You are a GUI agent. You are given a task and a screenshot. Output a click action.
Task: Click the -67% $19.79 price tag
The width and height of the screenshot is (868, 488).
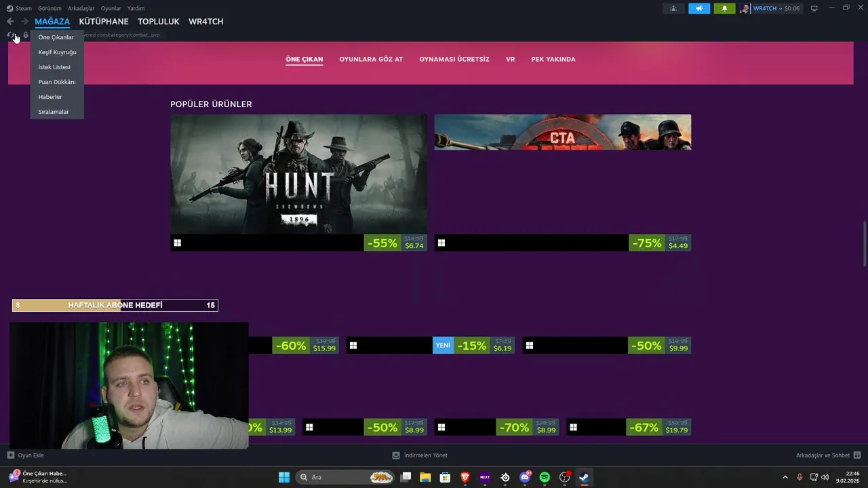(657, 427)
